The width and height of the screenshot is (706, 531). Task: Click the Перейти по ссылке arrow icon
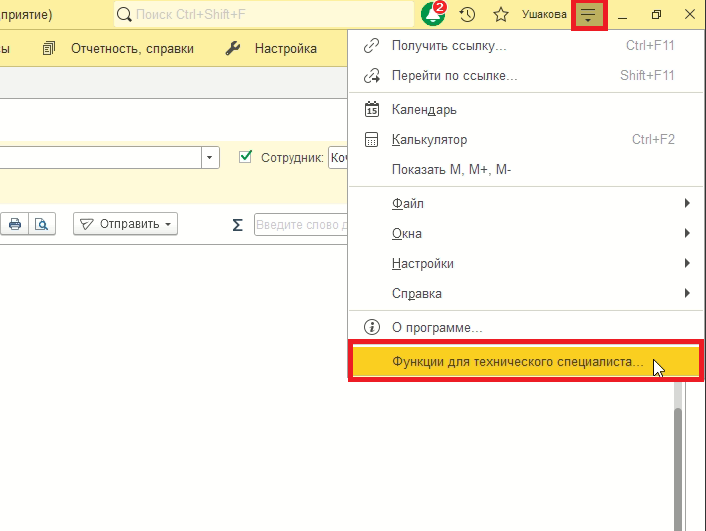point(372,76)
